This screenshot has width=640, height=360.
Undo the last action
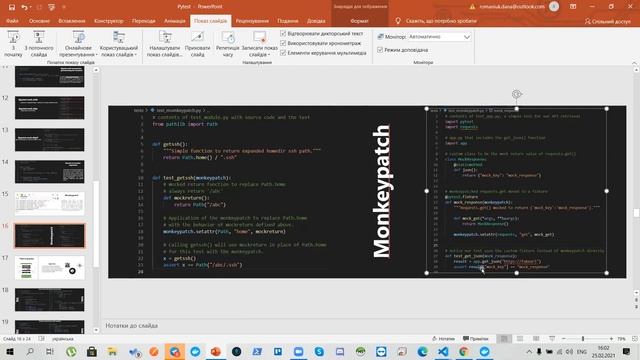[24, 7]
